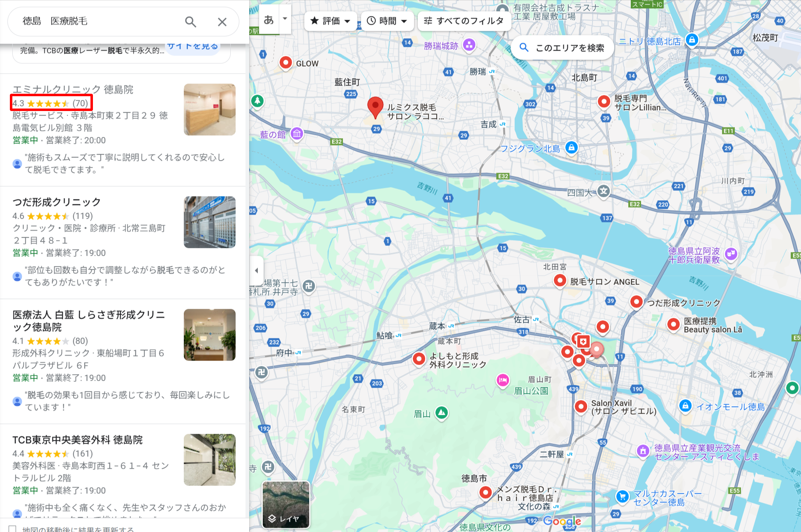This screenshot has width=801, height=532.
Task: Select つだ形成クリニック map marker
Action: click(637, 302)
